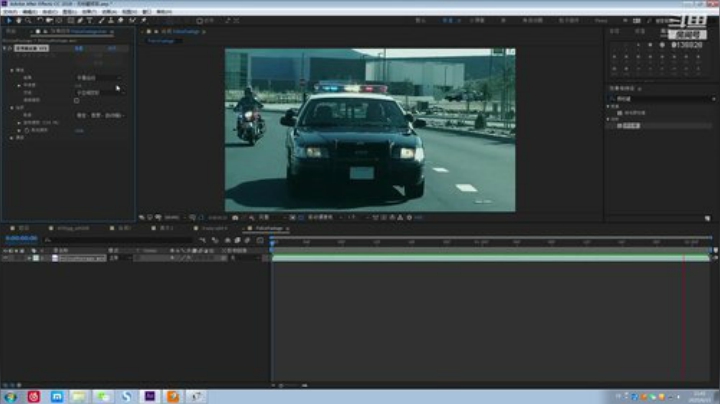Open the graph editor icon in timeline header
This screenshot has width=720, height=404.
click(x=260, y=240)
